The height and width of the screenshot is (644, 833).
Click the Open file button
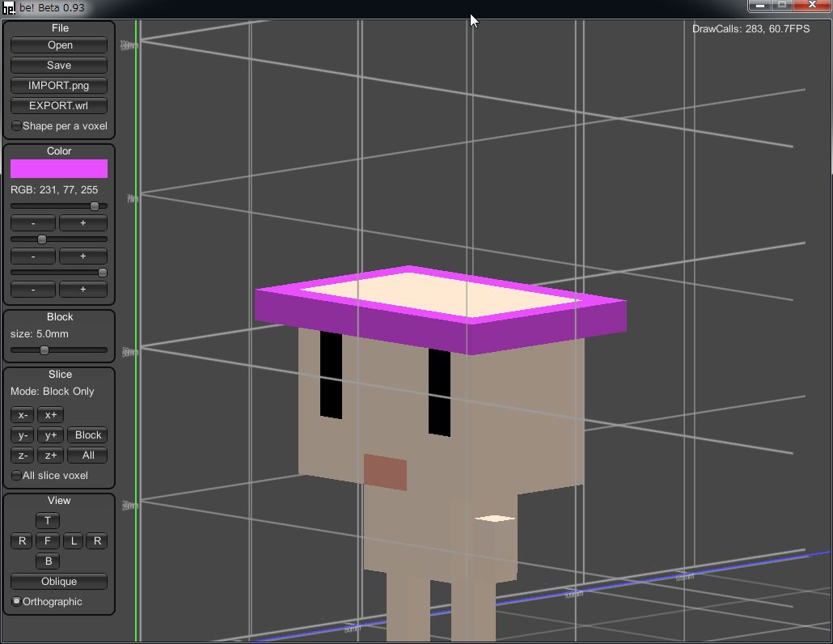(59, 45)
